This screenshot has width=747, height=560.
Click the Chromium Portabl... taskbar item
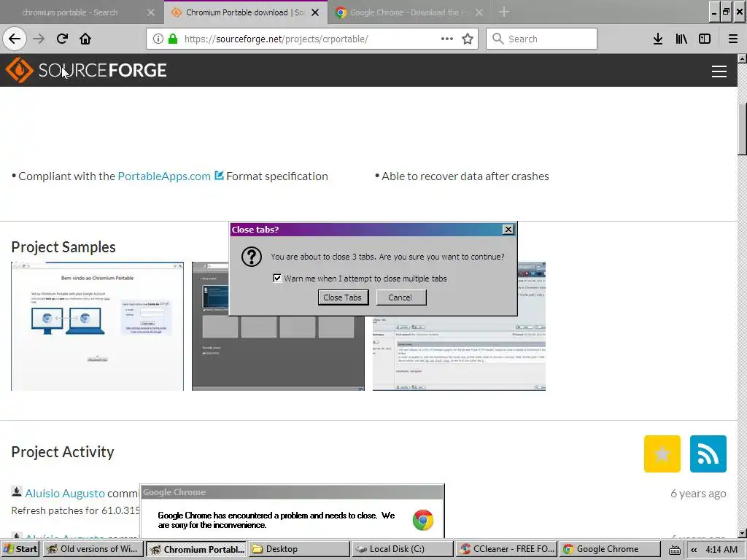pyautogui.click(x=196, y=549)
